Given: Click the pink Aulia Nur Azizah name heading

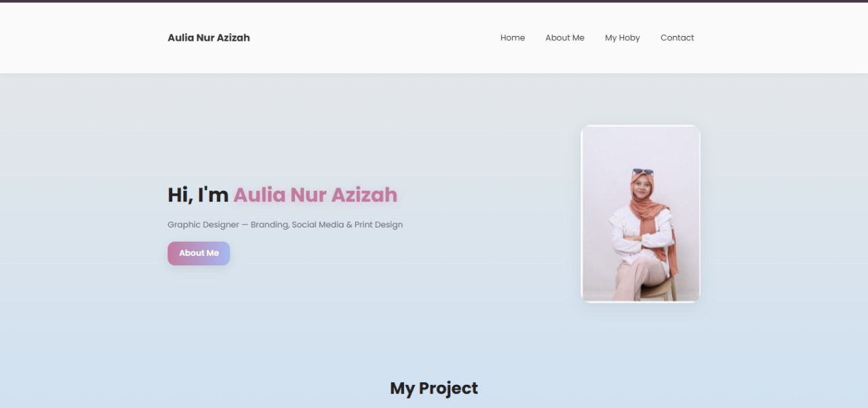Looking at the screenshot, I should click(315, 195).
